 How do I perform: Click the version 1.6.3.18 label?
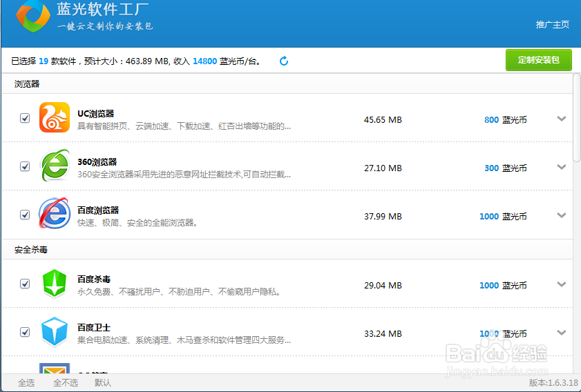pyautogui.click(x=553, y=383)
